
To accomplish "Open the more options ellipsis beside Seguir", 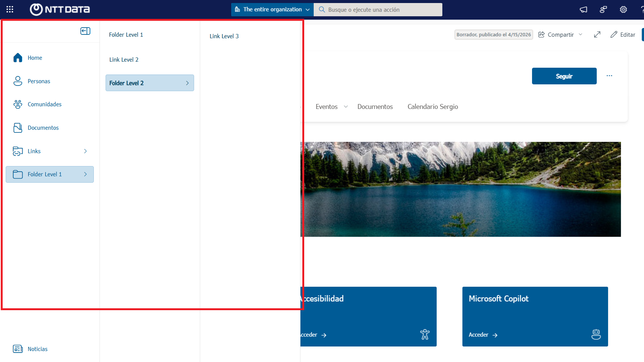I will click(609, 76).
